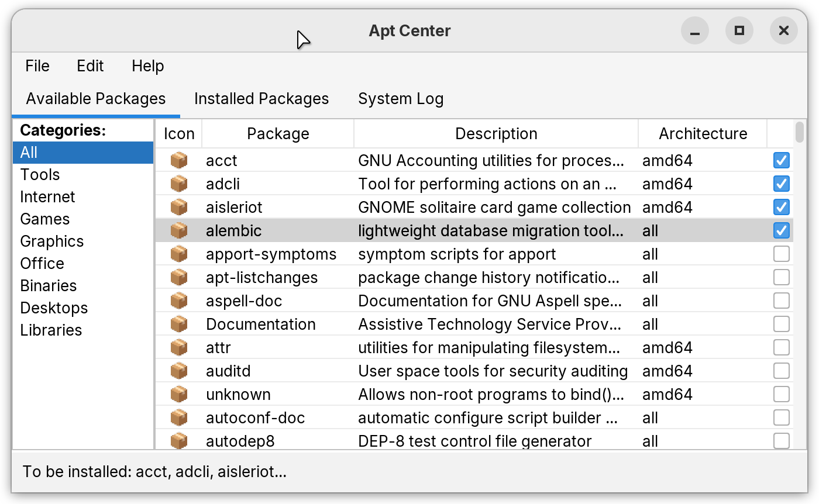Click the package icon for apt-listchanges
The image size is (819, 504).
point(179,277)
